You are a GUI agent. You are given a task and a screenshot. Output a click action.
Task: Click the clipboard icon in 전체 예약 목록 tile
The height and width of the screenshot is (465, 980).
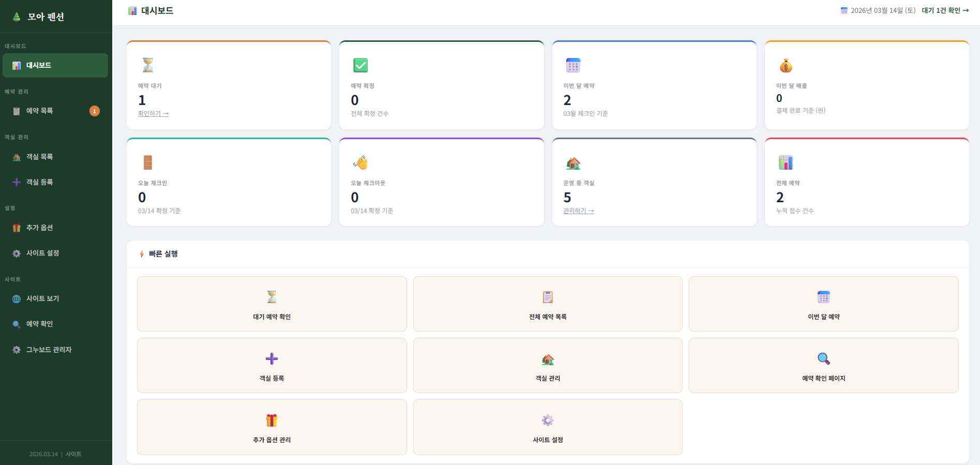548,297
